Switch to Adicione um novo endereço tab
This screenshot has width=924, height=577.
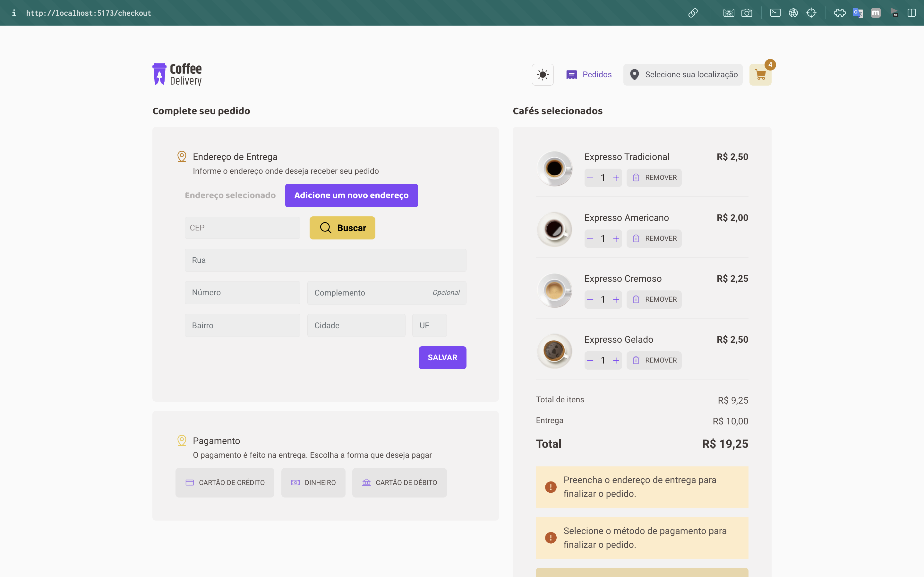click(351, 196)
